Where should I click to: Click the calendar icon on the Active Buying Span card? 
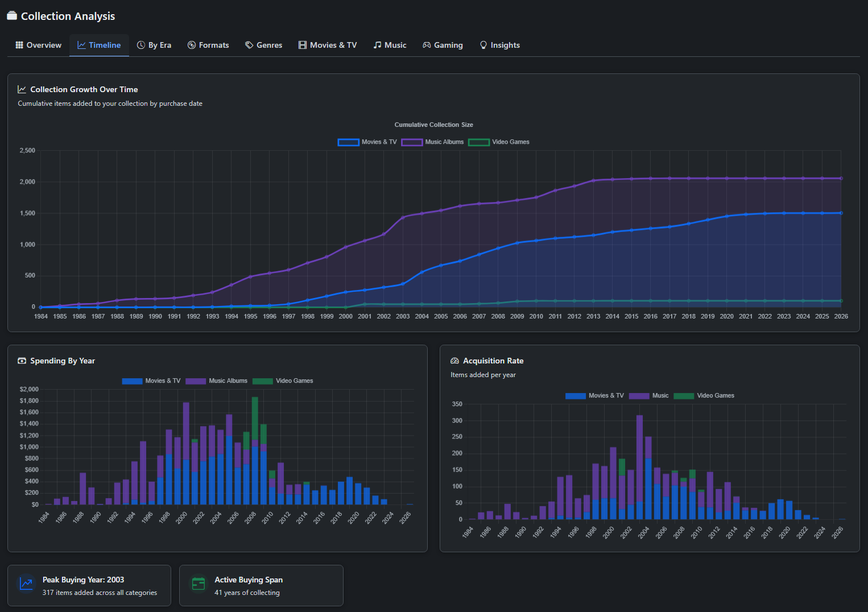(x=198, y=584)
